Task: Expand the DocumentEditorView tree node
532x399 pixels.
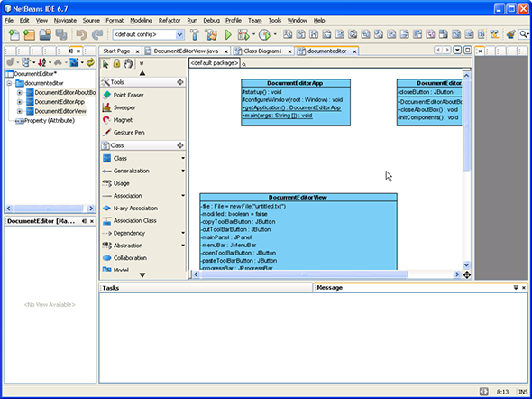Action: coord(19,111)
